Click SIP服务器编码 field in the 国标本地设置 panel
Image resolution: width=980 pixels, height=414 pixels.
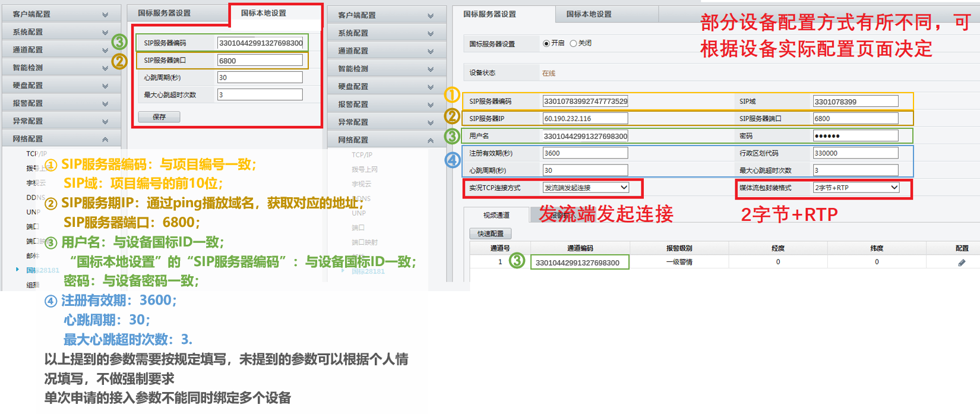(260, 43)
